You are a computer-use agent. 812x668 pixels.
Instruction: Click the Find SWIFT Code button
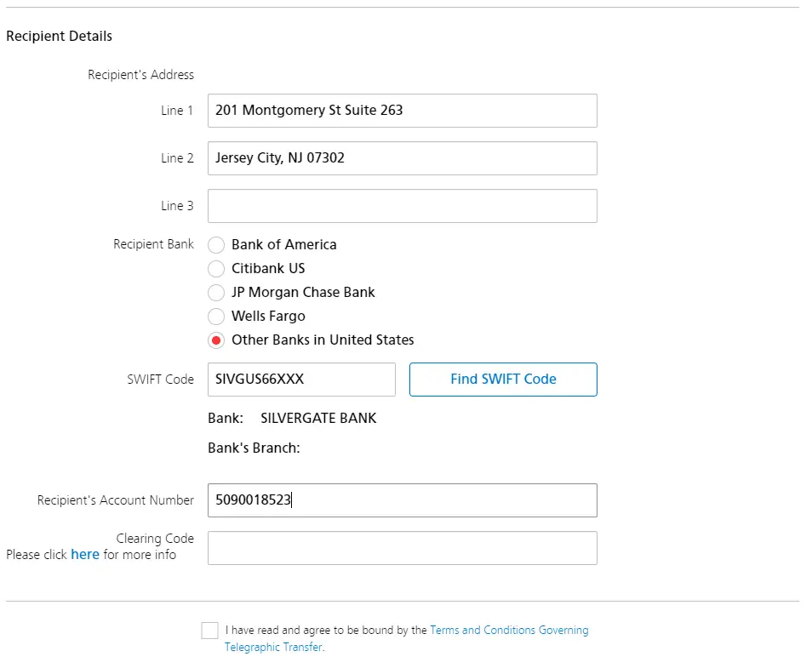tap(503, 380)
